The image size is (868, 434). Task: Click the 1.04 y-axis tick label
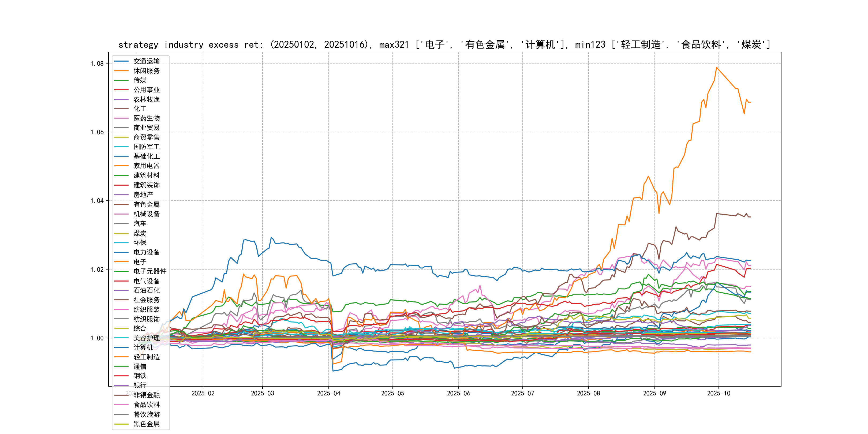pos(97,201)
